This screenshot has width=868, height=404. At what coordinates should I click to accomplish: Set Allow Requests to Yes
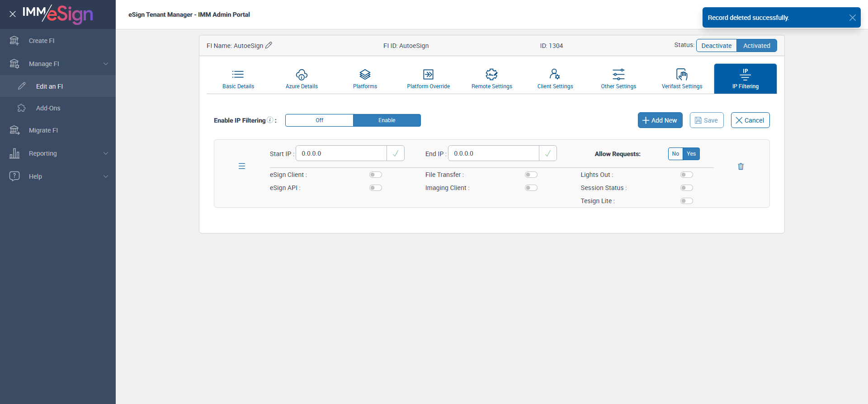point(691,154)
